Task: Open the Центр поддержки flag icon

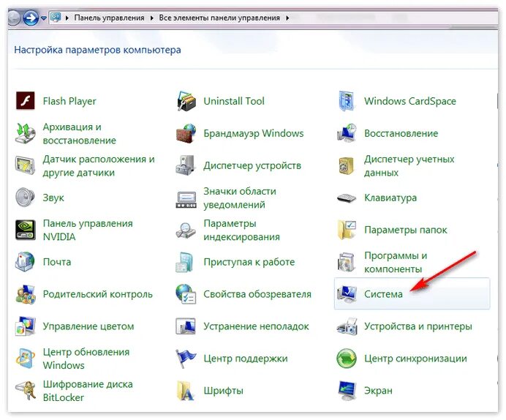Action: pyautogui.click(x=186, y=358)
